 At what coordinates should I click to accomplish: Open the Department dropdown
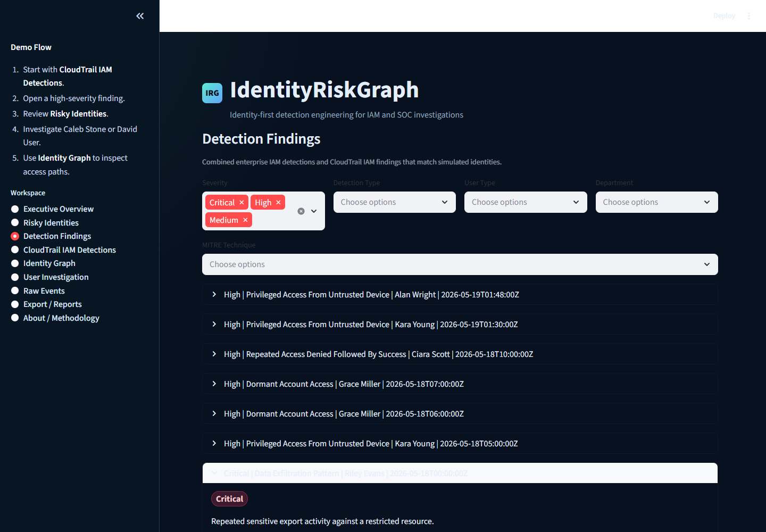pyautogui.click(x=657, y=202)
